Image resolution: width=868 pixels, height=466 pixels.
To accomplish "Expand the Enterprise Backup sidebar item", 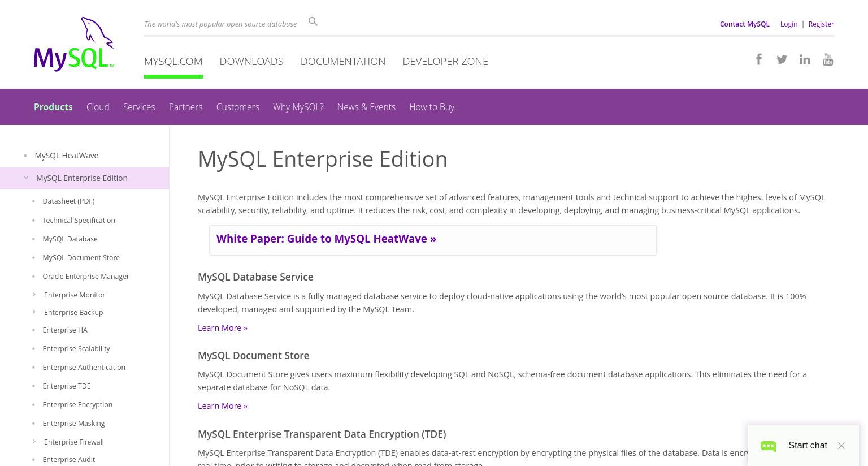I will point(34,312).
